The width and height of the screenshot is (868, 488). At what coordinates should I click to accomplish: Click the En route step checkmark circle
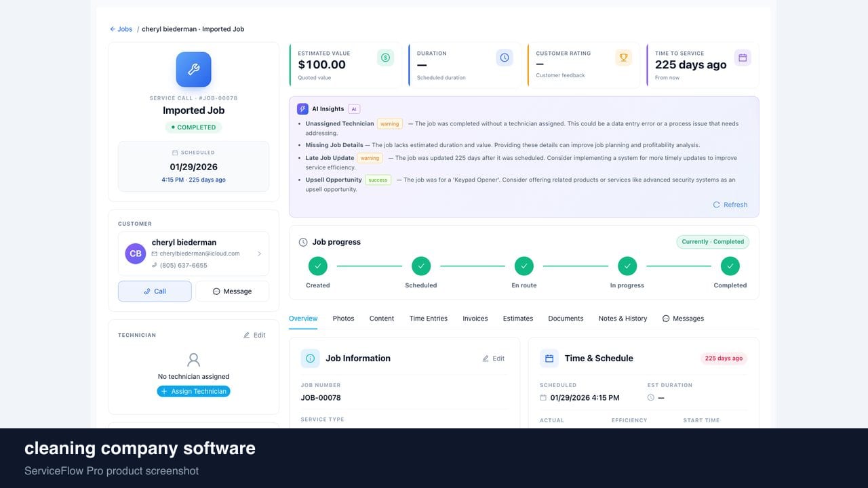(524, 266)
